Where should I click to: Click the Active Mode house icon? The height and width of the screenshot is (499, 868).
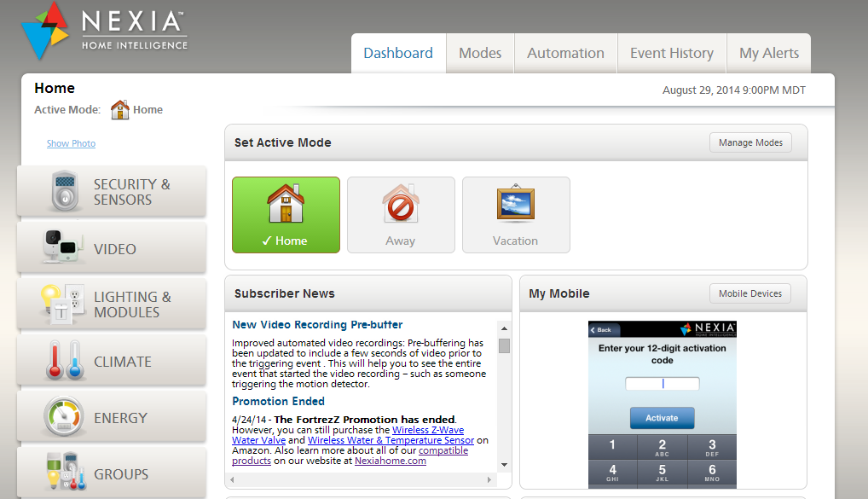pyautogui.click(x=119, y=110)
